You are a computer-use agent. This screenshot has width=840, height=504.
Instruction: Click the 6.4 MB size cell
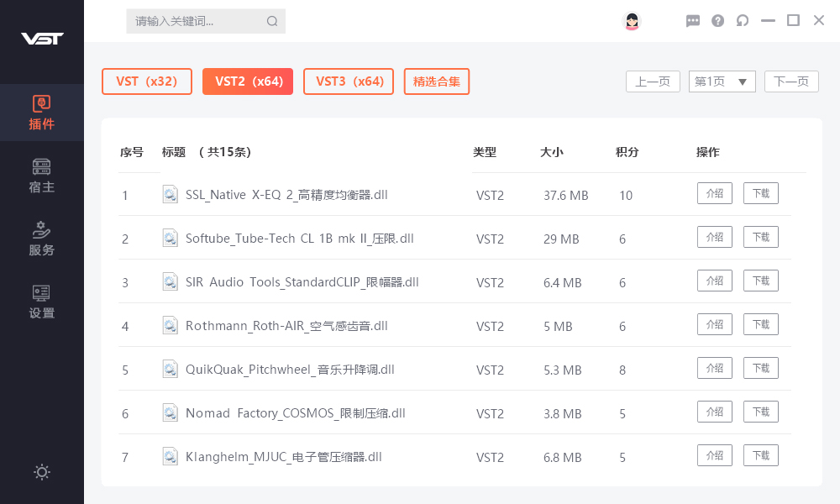pyautogui.click(x=563, y=283)
